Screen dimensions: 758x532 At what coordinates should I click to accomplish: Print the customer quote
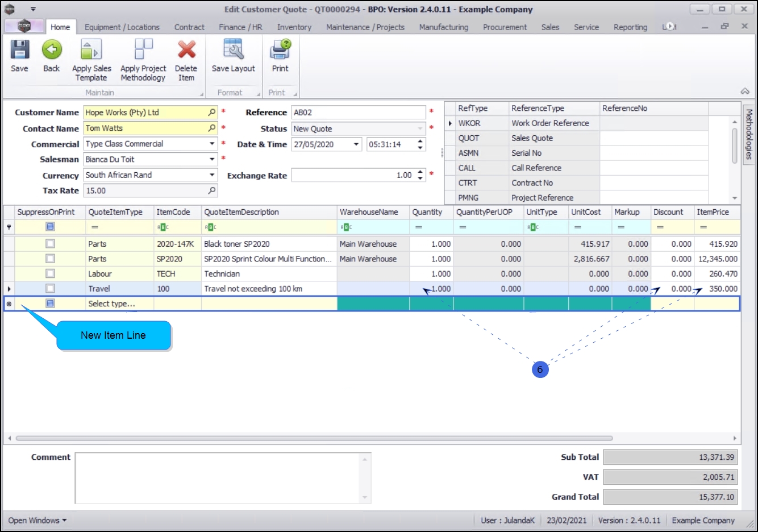tap(280, 51)
